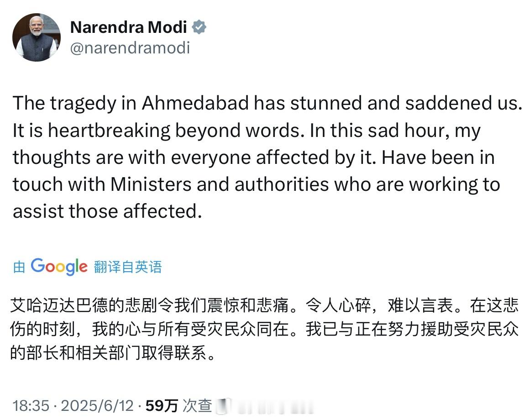Click the Chinese phrase 令人心碎

point(338,305)
